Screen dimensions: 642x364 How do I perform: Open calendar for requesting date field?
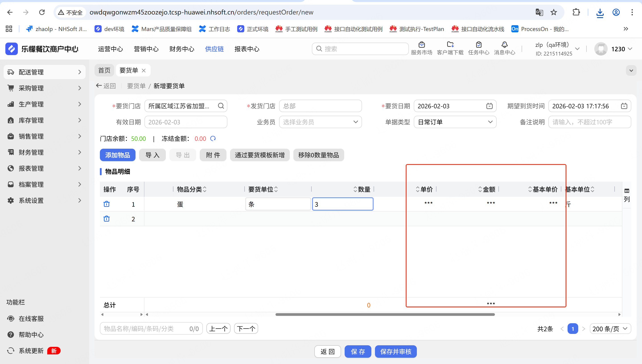click(489, 106)
